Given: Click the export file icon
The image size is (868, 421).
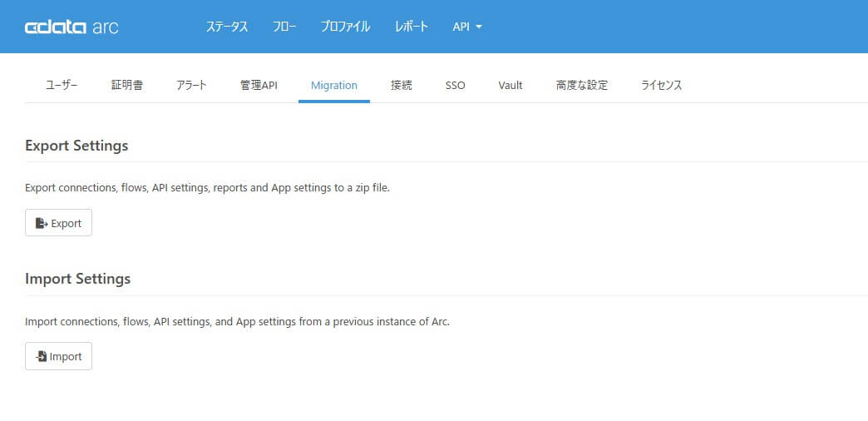Looking at the screenshot, I should pos(42,223).
